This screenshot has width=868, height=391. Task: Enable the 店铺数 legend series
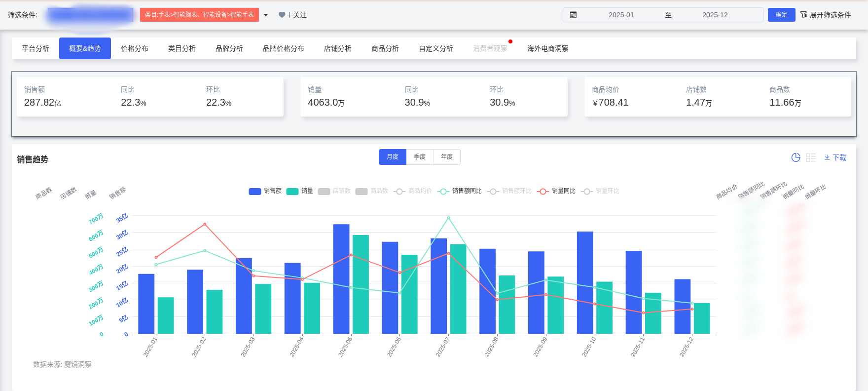point(334,191)
